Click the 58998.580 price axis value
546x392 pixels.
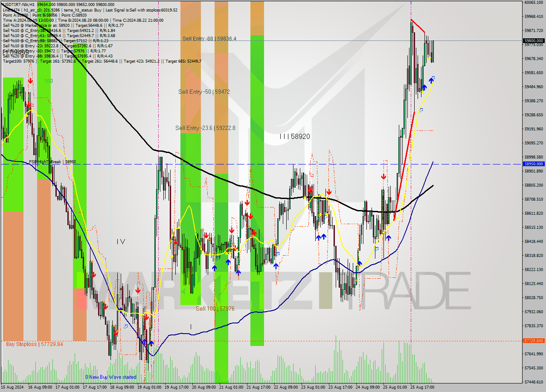tap(534, 157)
